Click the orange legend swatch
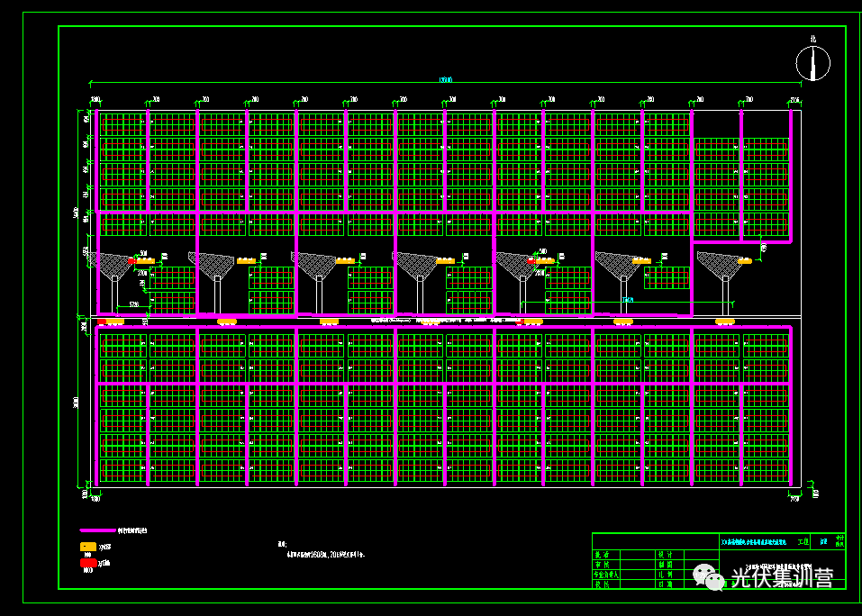The height and width of the screenshot is (616, 862). click(x=88, y=546)
